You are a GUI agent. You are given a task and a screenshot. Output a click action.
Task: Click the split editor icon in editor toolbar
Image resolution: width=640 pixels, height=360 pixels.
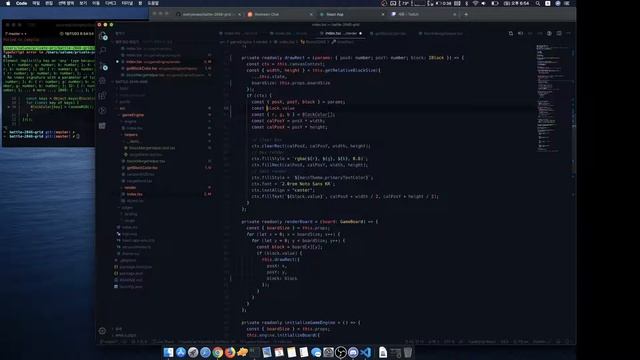[x=559, y=33]
